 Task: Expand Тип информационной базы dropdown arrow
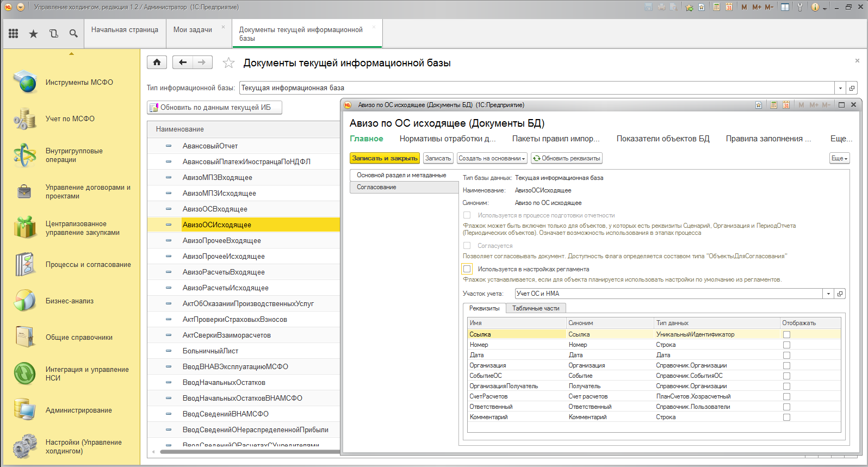[840, 88]
